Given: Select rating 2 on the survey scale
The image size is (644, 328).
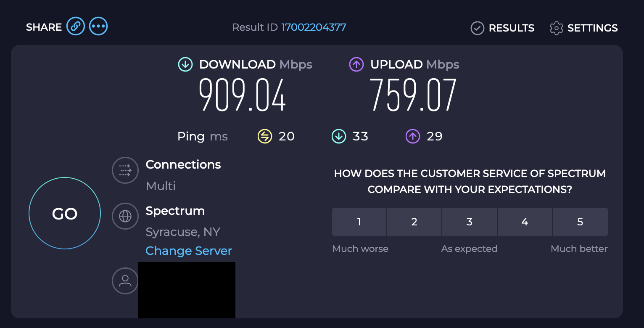Looking at the screenshot, I should pos(414,222).
